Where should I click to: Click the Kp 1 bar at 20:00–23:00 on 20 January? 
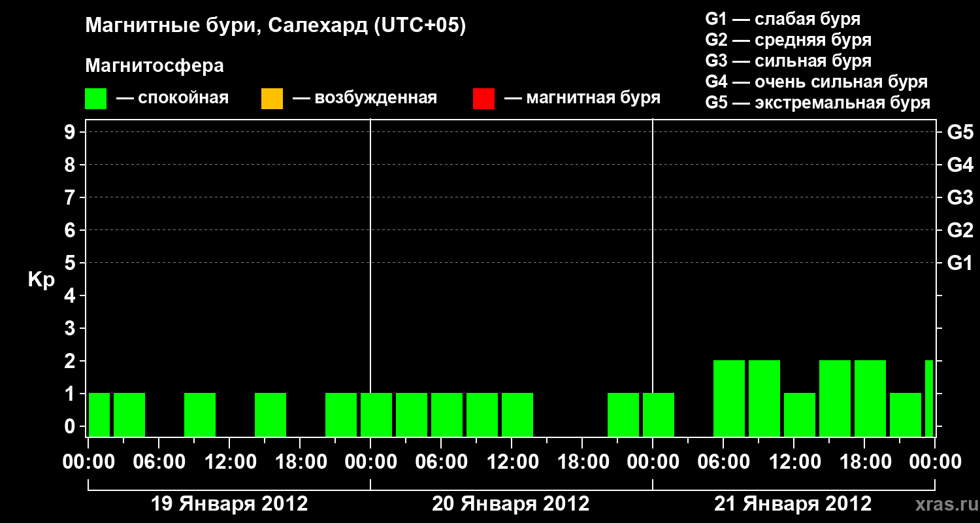[623, 414]
